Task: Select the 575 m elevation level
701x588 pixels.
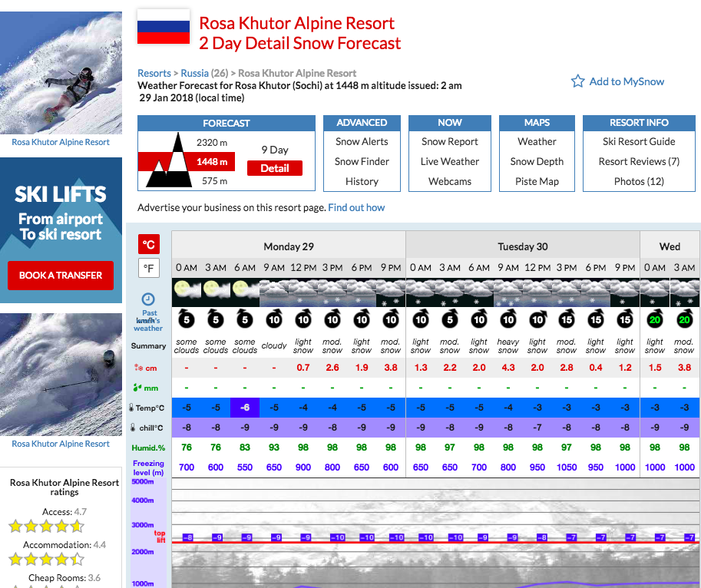Action: 214,181
